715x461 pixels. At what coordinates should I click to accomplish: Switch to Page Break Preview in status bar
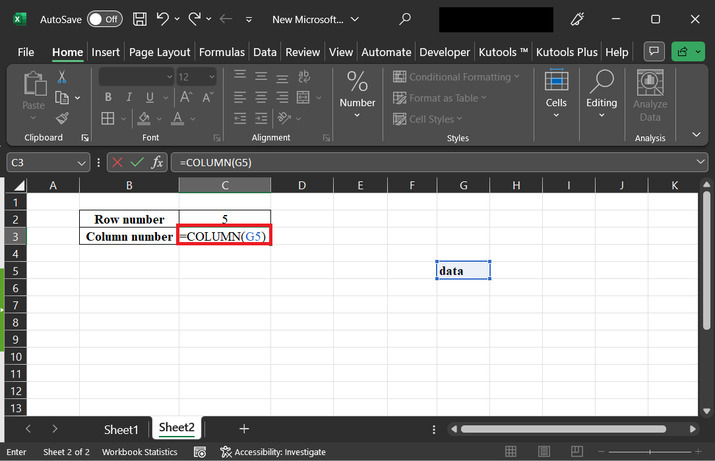pos(576,451)
